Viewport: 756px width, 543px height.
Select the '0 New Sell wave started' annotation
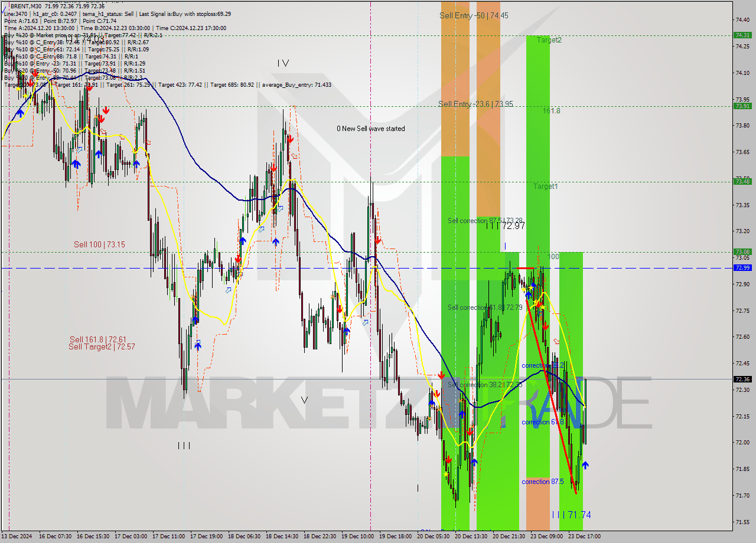click(371, 129)
